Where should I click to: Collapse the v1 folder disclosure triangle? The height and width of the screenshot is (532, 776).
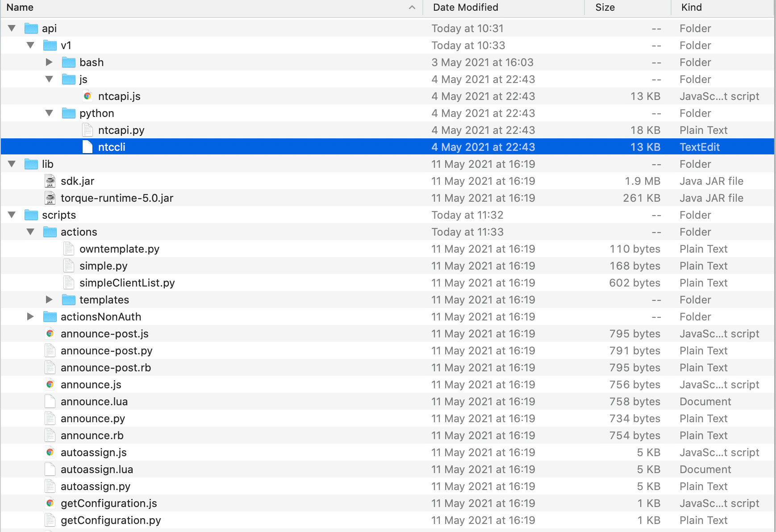(x=31, y=46)
